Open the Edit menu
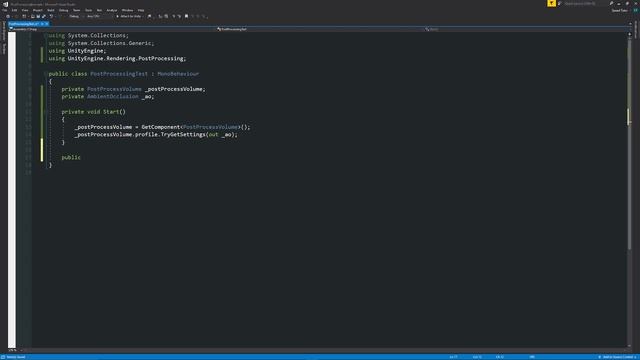The width and height of the screenshot is (640, 360). tap(14, 10)
